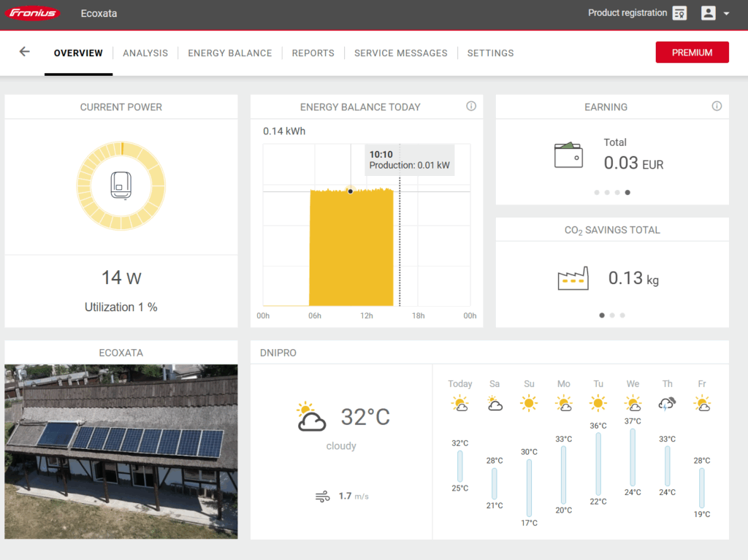Expand the user account dropdown arrow
Viewport: 748px width, 560px height.
coord(727,13)
